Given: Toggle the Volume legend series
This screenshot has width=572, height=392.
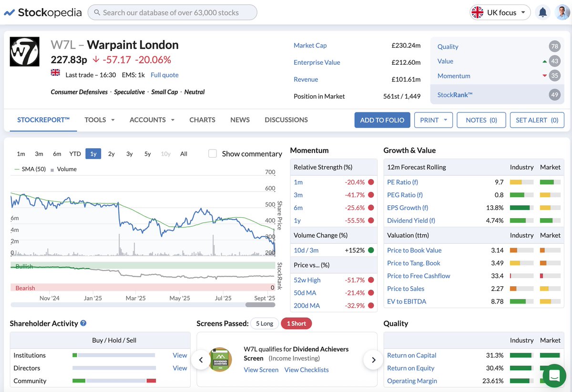Looking at the screenshot, I should [x=63, y=169].
